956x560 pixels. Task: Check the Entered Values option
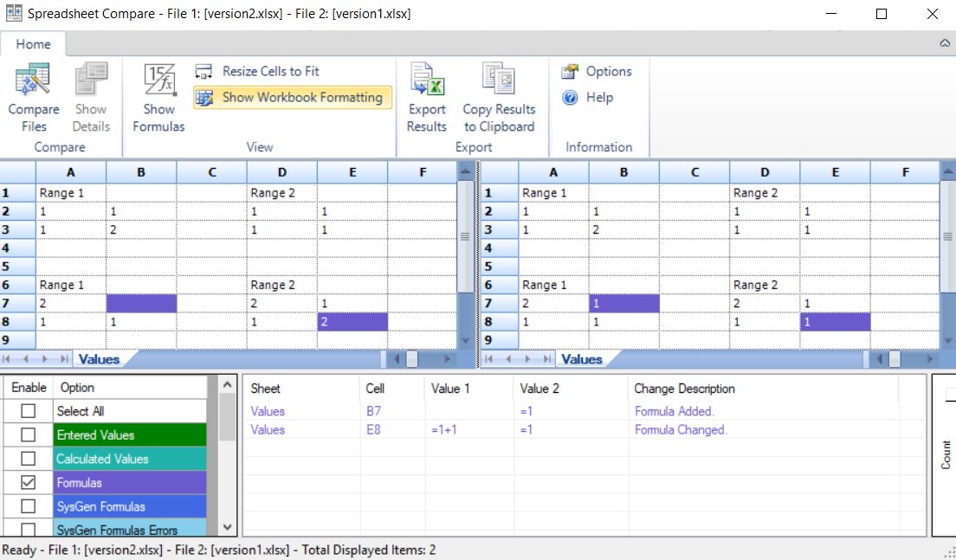[29, 434]
